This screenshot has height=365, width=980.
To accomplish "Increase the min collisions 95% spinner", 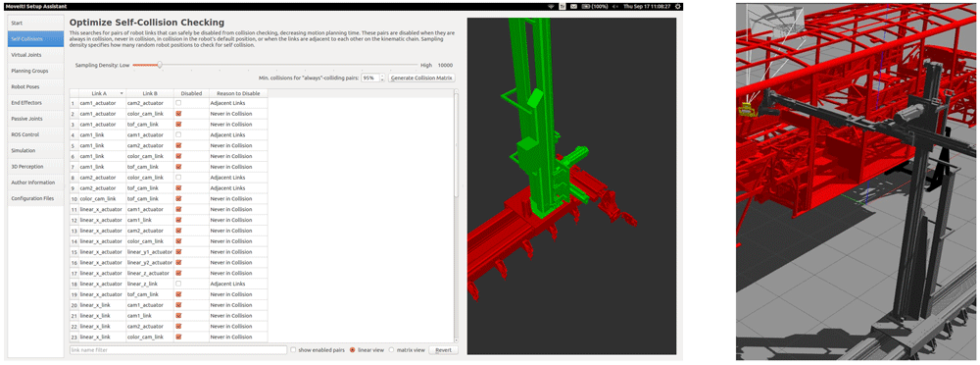I will (382, 77).
